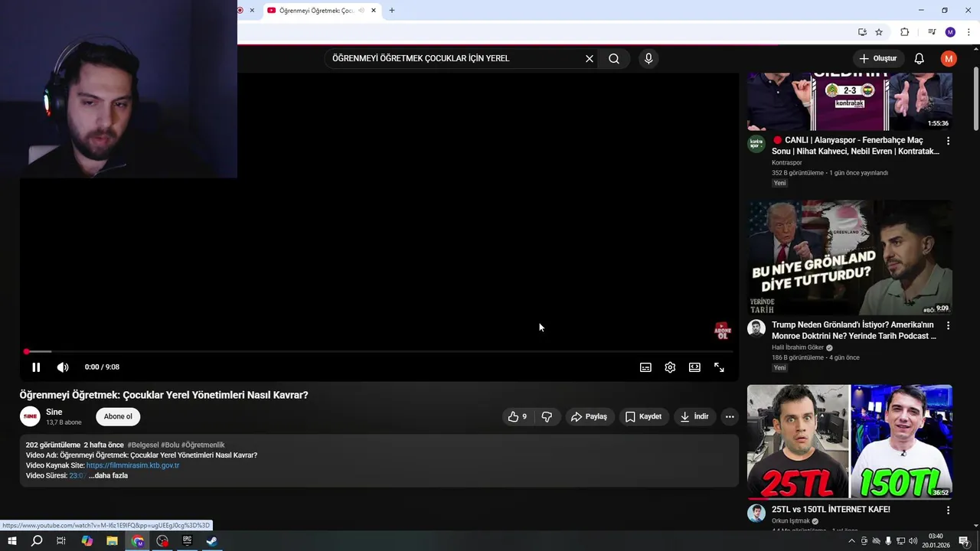The height and width of the screenshot is (551, 980).
Task: Open the filmmirasim.ktb.gov.tr link
Action: [x=132, y=465]
